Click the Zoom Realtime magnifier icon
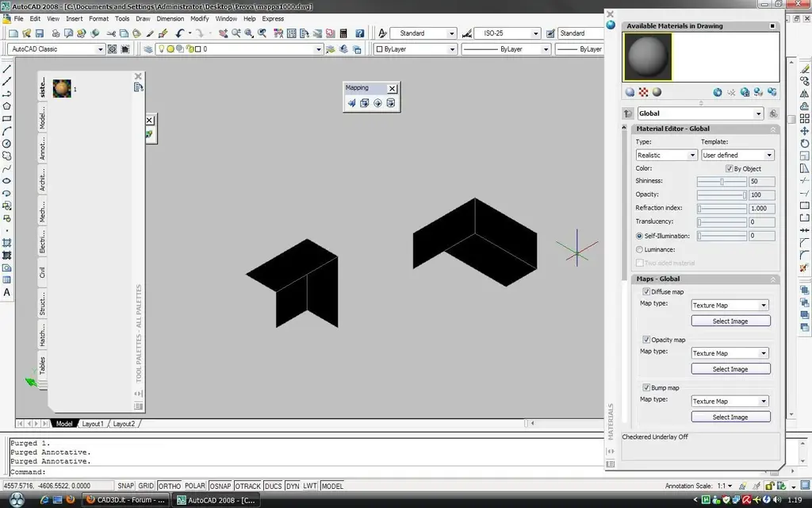The height and width of the screenshot is (508, 812). point(236,33)
